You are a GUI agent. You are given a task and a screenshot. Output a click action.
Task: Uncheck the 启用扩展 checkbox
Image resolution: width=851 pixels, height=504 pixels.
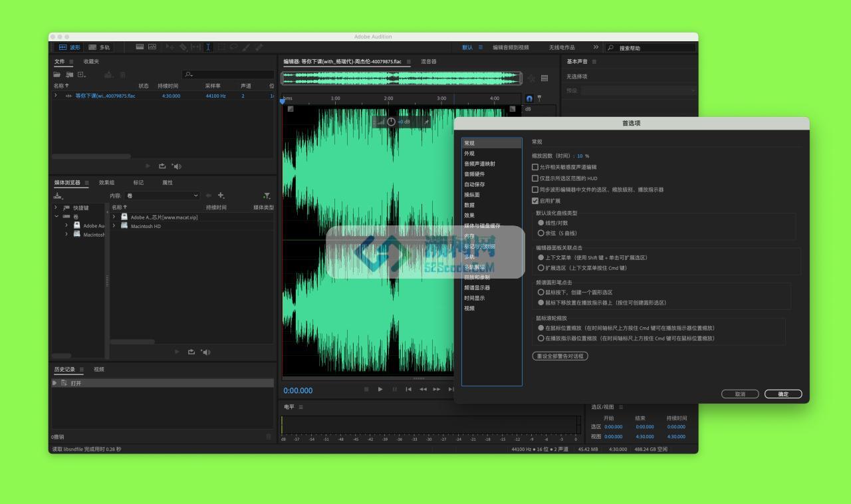coord(535,201)
